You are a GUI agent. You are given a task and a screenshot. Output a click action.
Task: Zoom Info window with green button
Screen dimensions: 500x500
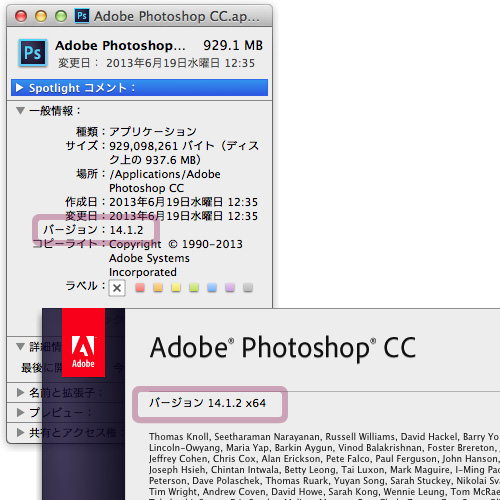tap(61, 16)
